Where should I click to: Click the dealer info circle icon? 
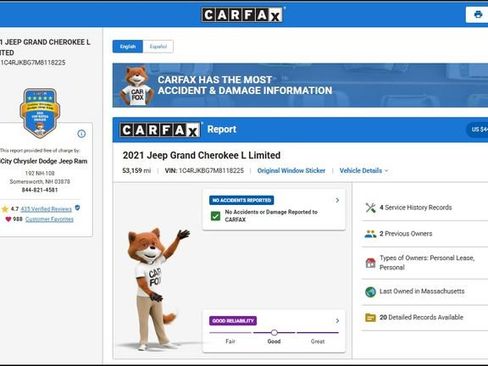(x=81, y=134)
